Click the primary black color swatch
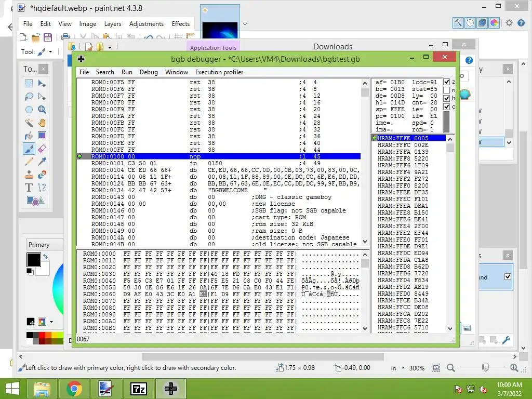The height and width of the screenshot is (399, 532). coord(34,260)
